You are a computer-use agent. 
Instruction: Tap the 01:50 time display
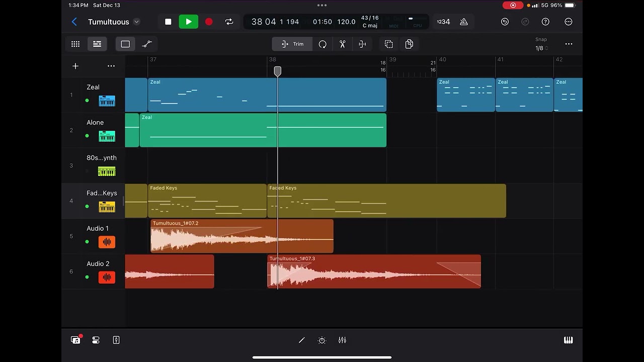point(323,22)
